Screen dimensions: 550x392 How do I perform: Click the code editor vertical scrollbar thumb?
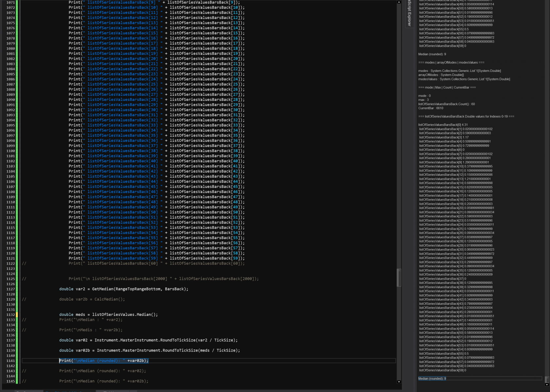pos(399,278)
